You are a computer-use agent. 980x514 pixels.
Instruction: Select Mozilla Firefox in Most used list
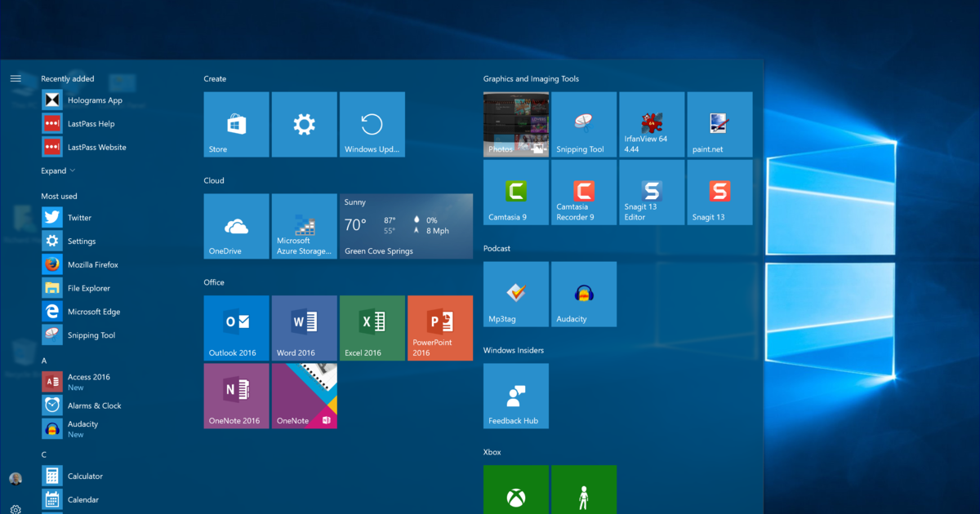[x=92, y=265]
